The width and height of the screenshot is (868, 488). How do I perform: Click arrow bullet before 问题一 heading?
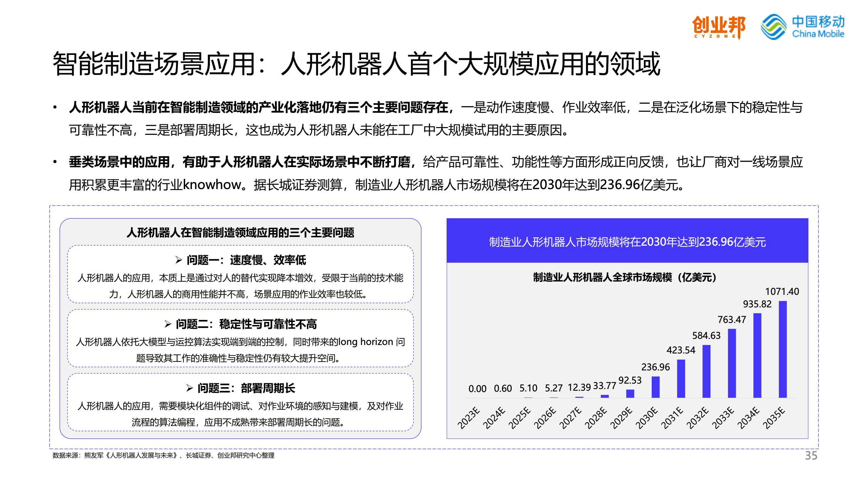pyautogui.click(x=179, y=260)
